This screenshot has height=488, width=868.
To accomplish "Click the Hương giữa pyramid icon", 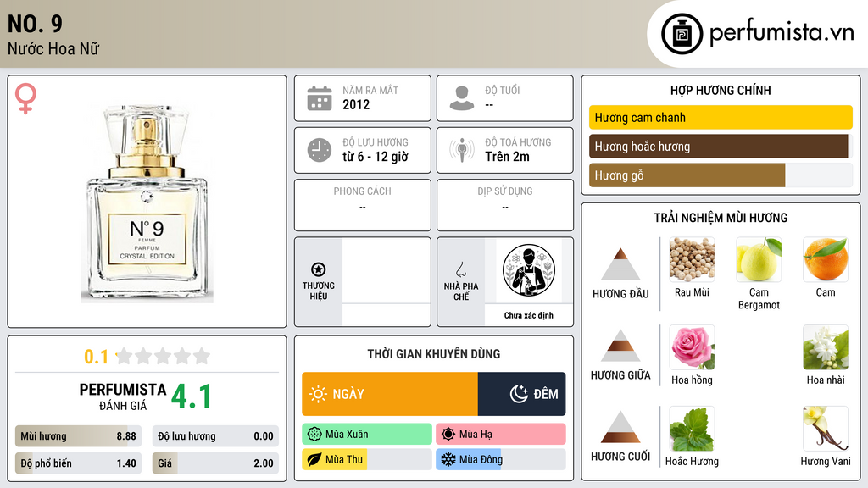I will pos(620,346).
